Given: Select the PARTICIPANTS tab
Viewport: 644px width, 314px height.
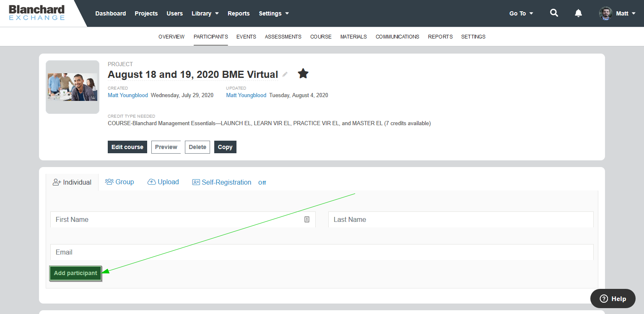Looking at the screenshot, I should (x=211, y=37).
